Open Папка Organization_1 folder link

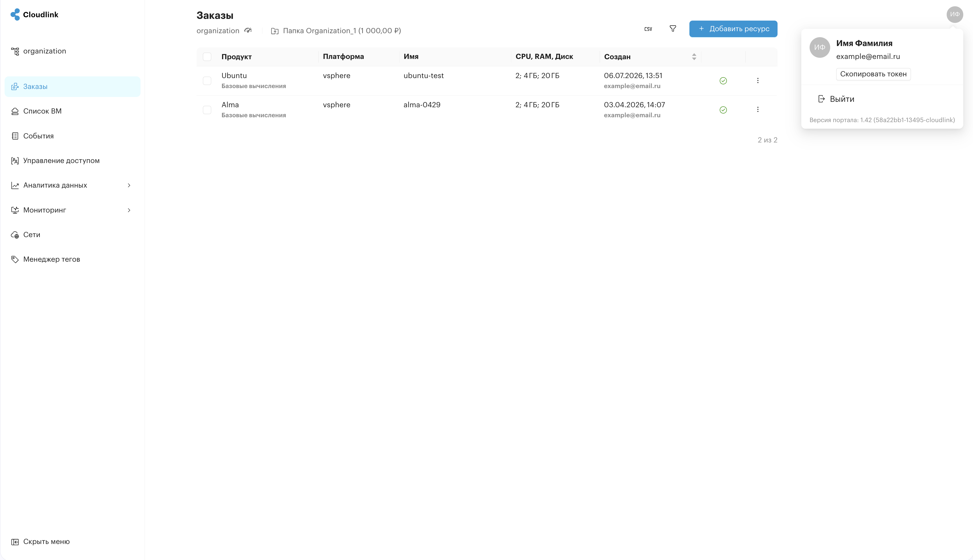[x=342, y=31]
